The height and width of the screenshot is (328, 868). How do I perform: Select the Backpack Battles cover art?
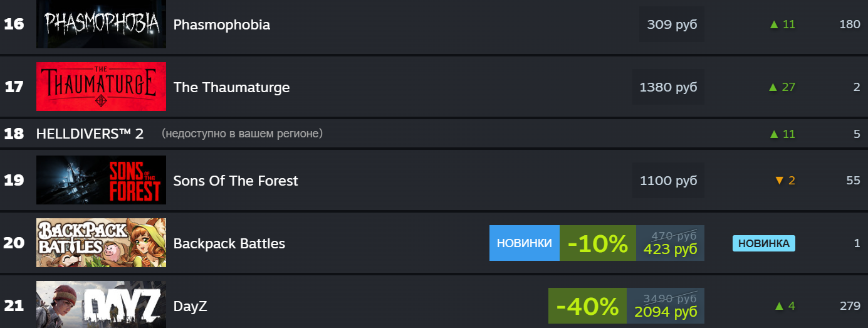pos(101,243)
